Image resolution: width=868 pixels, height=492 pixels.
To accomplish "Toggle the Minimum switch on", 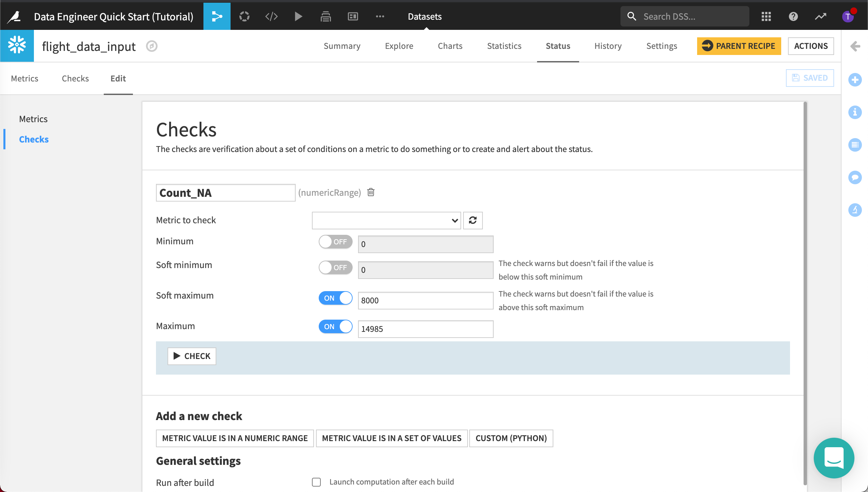I will click(336, 242).
